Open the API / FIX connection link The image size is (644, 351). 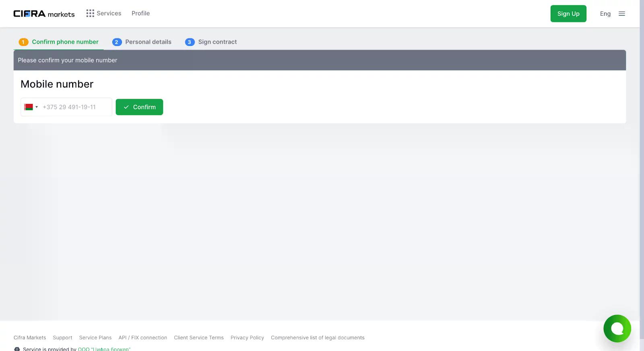[x=142, y=338]
